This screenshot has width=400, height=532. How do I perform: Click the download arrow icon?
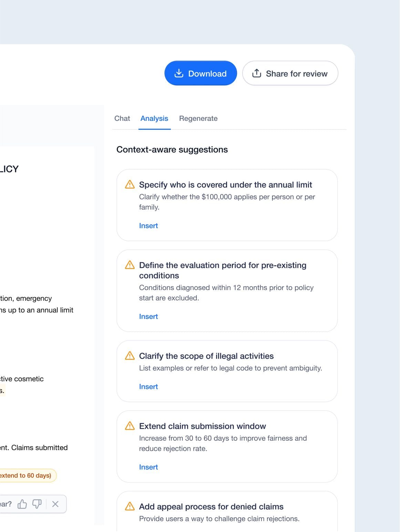coord(179,73)
